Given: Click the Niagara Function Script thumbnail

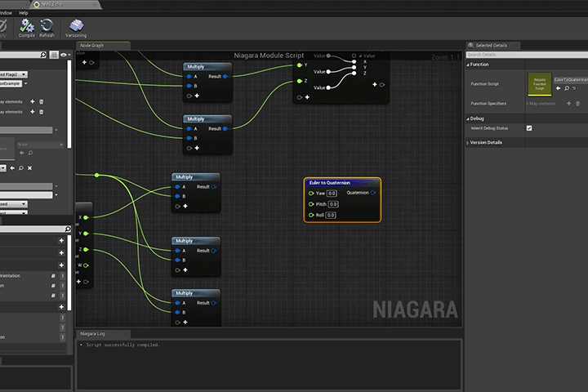Looking at the screenshot, I should click(x=540, y=84).
